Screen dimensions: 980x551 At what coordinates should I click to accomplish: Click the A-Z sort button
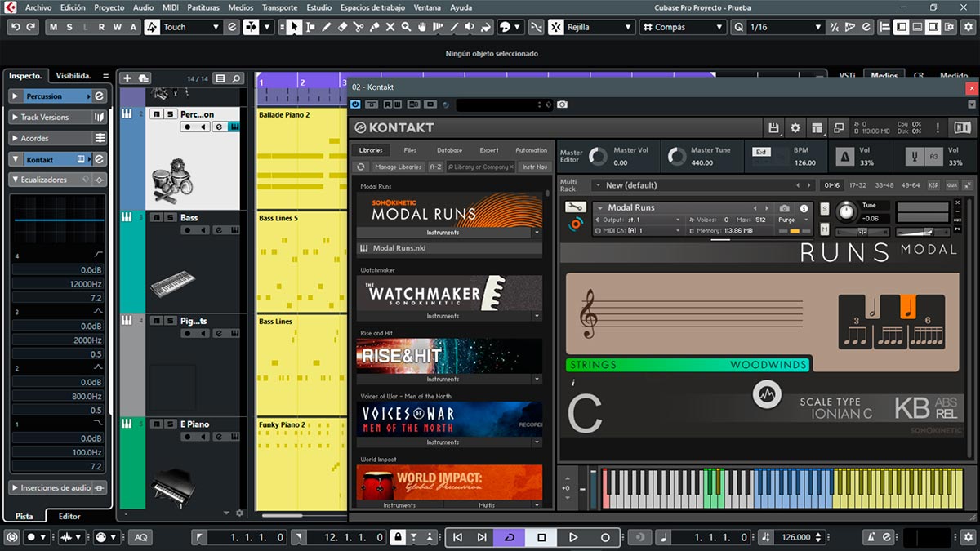click(435, 167)
